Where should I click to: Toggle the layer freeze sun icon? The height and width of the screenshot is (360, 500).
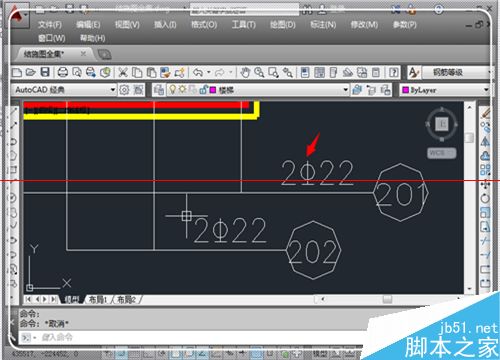(x=182, y=89)
